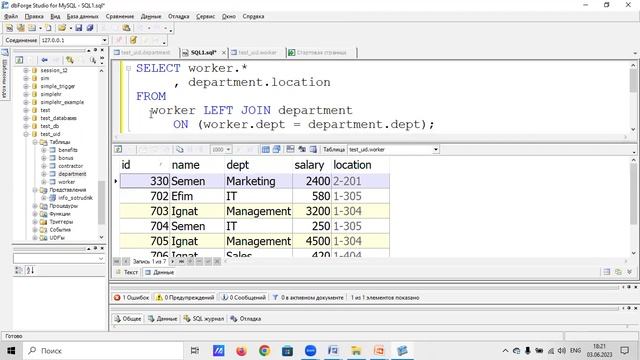Close the SQL1.sql tab
The height and width of the screenshot is (360, 640).
[x=224, y=53]
